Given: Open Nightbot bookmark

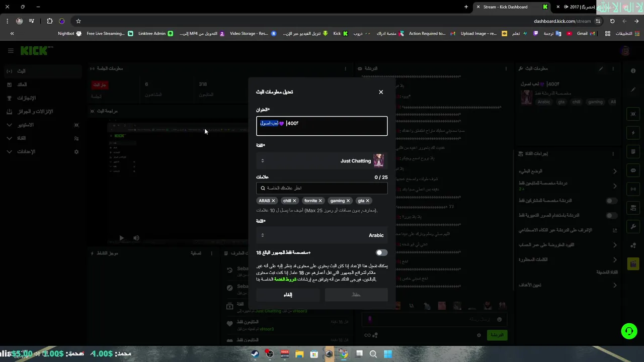Looking at the screenshot, I should tap(69, 34).
